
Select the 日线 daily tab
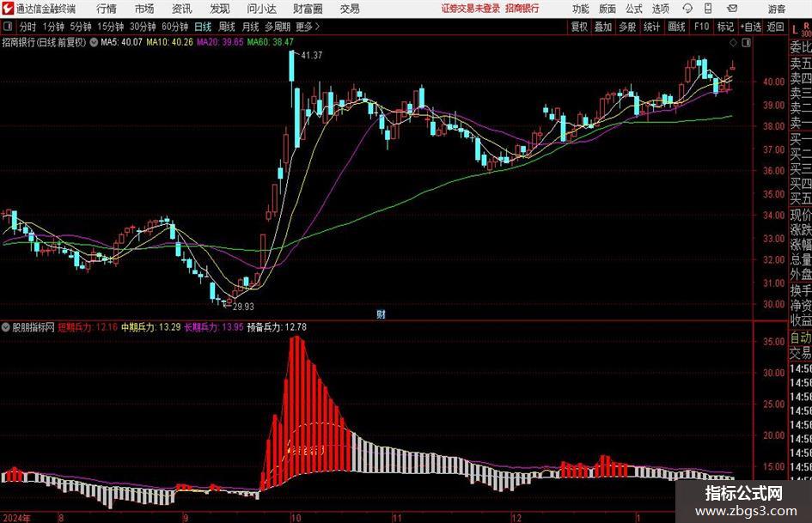[x=203, y=27]
